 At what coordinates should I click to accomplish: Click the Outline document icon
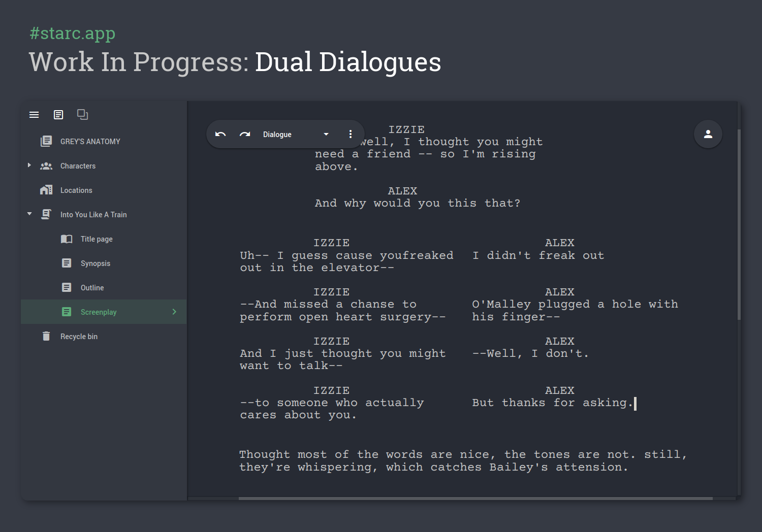pos(67,287)
